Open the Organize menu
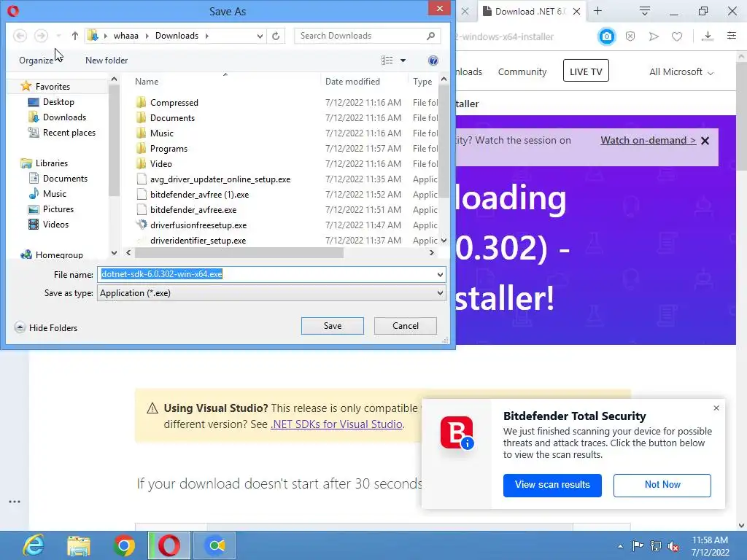The image size is (747, 560). 36,61
